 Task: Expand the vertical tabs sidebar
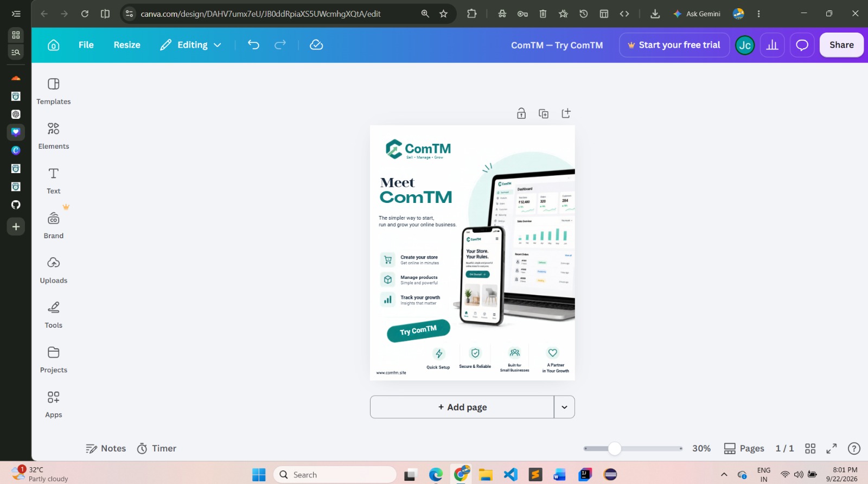tap(16, 14)
